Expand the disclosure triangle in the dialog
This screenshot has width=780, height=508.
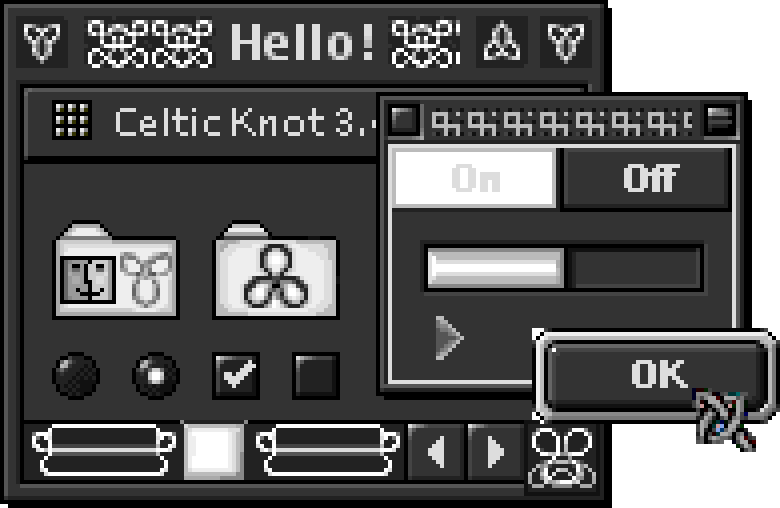click(x=449, y=337)
